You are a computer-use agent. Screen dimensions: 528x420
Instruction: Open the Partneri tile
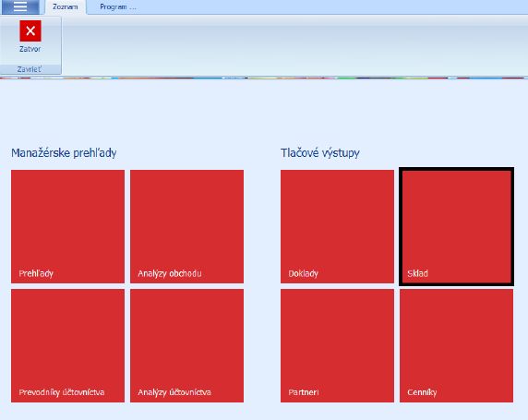[x=337, y=345]
